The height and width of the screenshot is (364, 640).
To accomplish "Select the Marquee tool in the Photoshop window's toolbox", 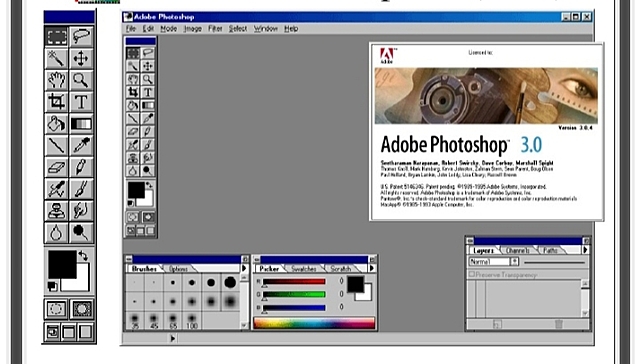I will (x=133, y=53).
